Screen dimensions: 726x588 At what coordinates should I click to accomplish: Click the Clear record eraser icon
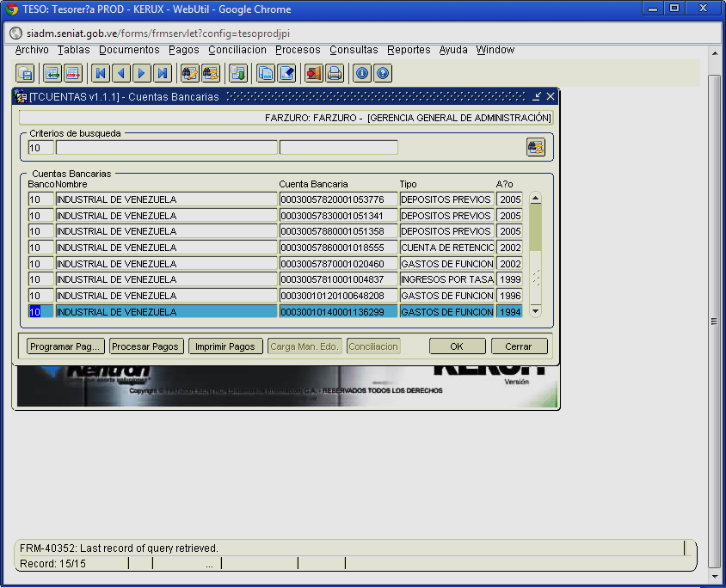pyautogui.click(x=286, y=73)
